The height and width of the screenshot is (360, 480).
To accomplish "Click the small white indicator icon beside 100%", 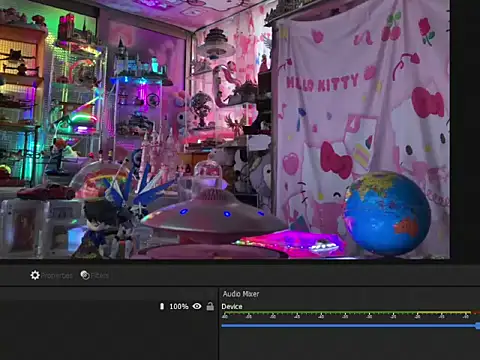I will (162, 306).
